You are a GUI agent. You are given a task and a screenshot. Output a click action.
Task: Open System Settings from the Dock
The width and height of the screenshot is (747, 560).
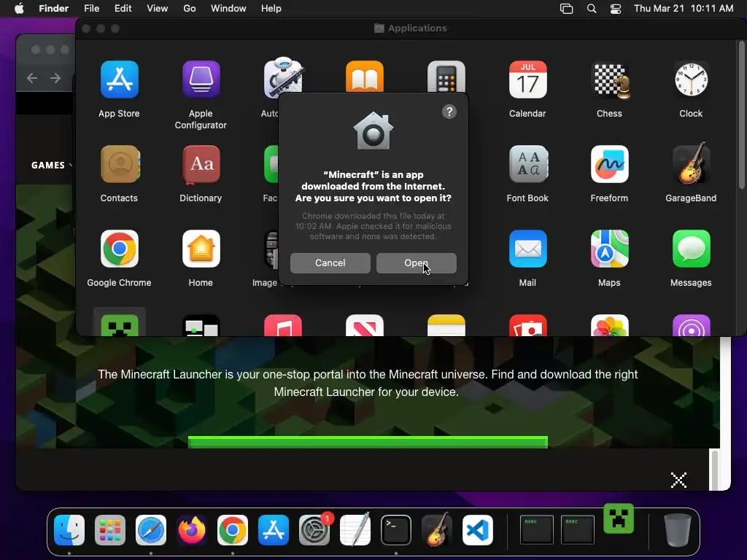[314, 530]
